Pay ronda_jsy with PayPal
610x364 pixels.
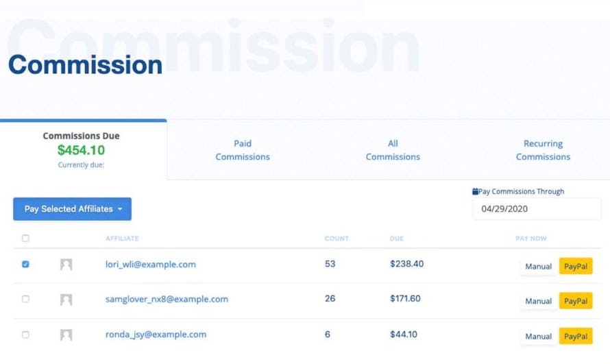(x=576, y=337)
